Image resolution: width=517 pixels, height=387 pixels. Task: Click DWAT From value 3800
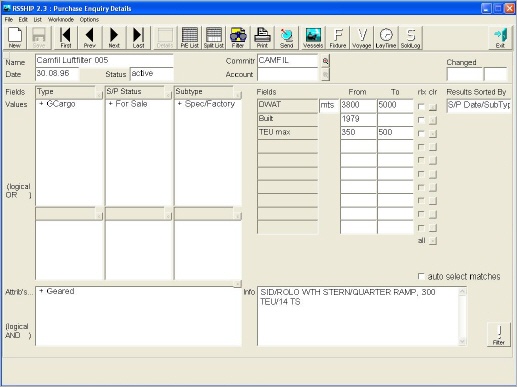coord(358,105)
